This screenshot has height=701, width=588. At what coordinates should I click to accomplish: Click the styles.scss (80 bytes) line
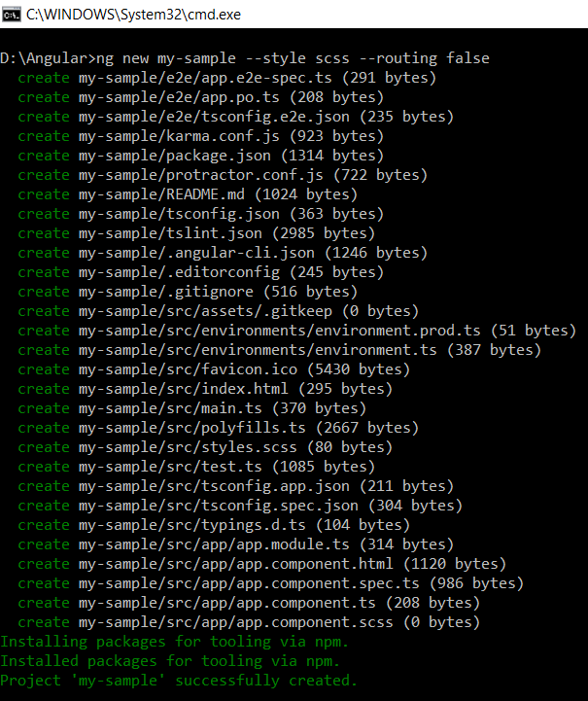point(205,447)
